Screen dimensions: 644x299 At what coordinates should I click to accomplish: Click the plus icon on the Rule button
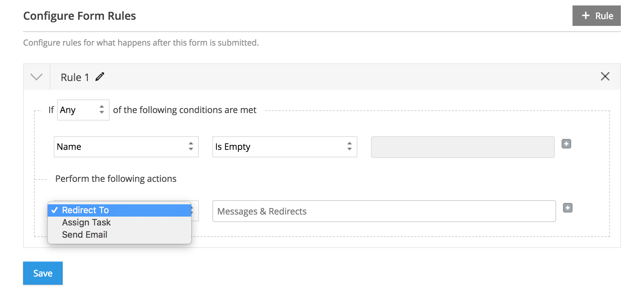585,15
